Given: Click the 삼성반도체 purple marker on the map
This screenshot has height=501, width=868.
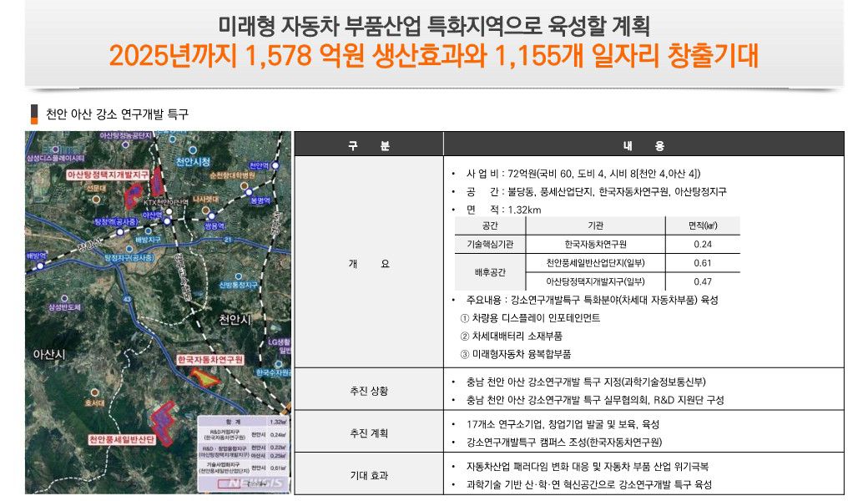Looking at the screenshot, I should click(x=64, y=298).
